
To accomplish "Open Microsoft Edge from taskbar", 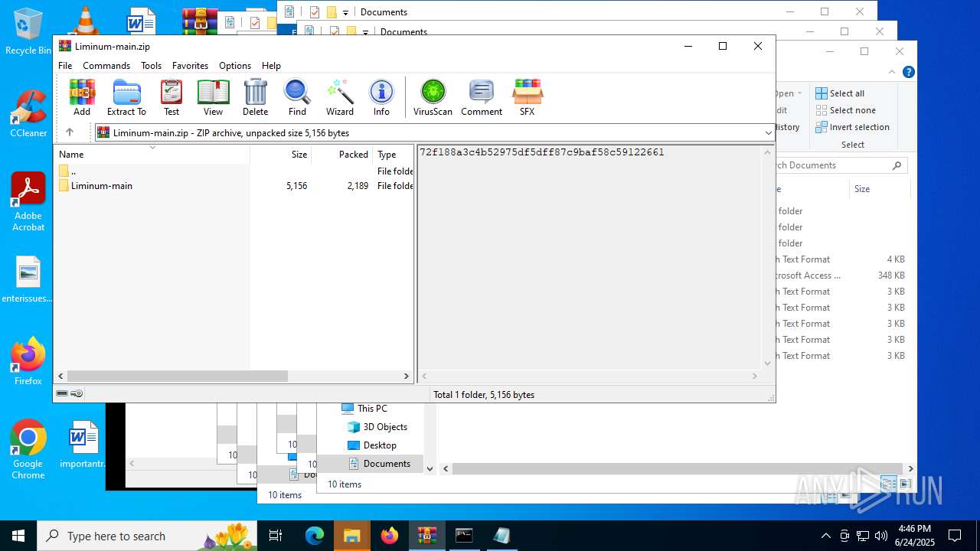I will point(315,536).
